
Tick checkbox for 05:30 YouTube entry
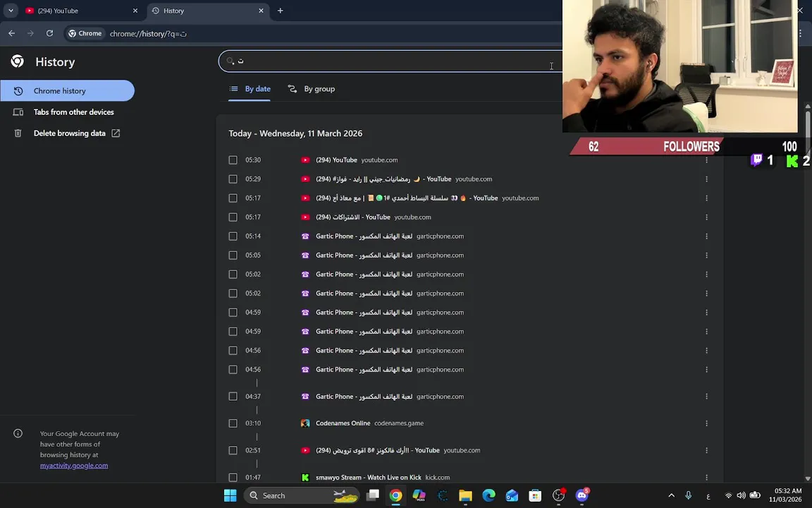click(233, 160)
